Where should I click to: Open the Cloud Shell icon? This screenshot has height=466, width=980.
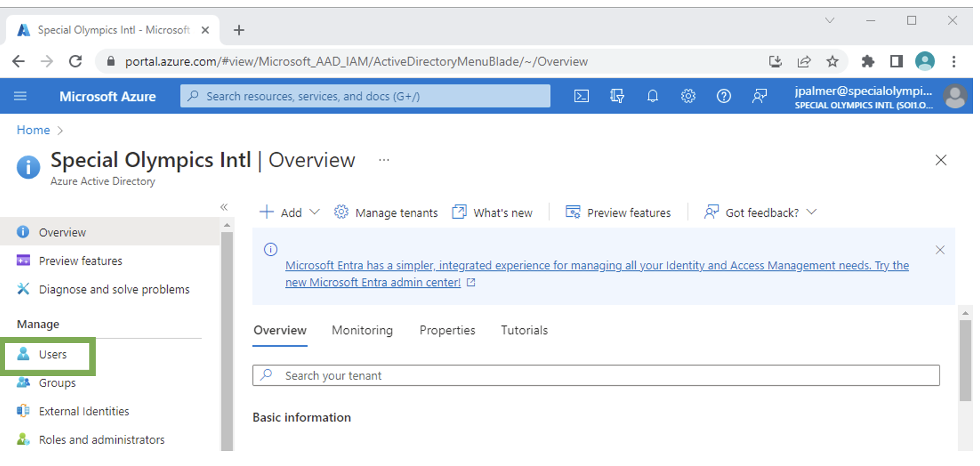[582, 96]
